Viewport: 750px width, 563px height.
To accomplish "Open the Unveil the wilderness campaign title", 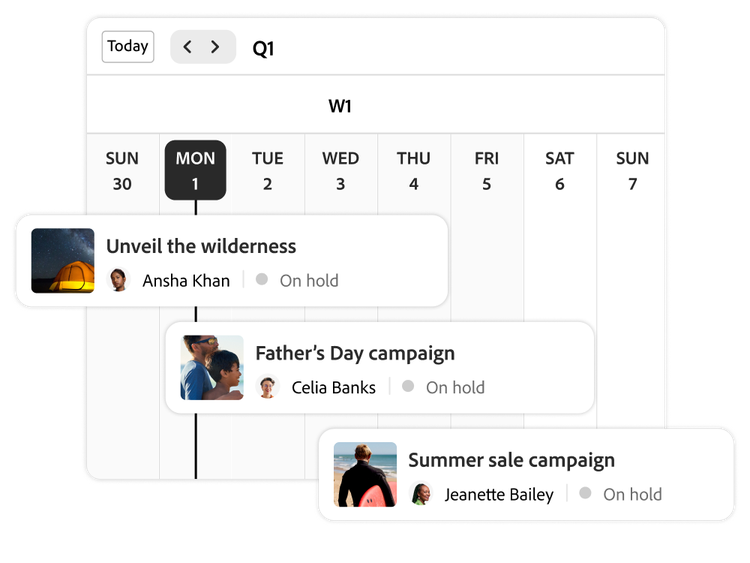I will click(201, 246).
